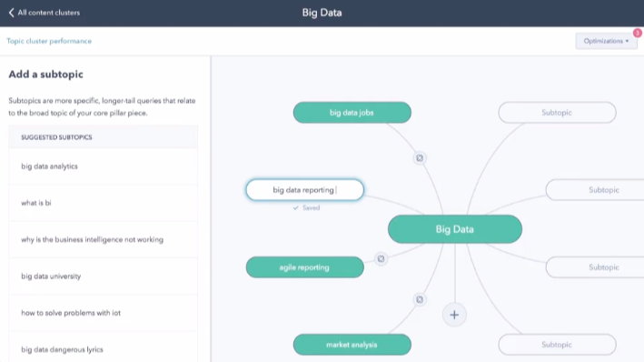644x362 pixels.
Task: Click the red optimizations notification badge
Action: click(637, 33)
